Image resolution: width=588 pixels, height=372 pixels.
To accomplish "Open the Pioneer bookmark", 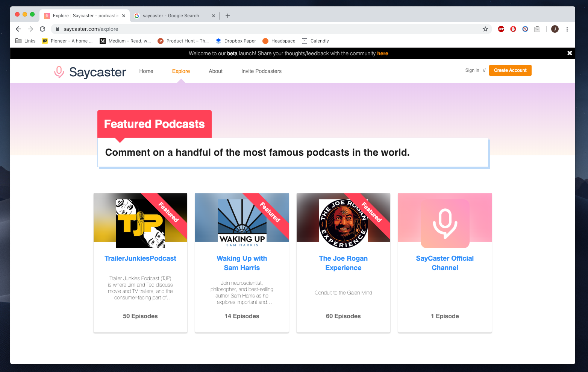I will [x=67, y=41].
